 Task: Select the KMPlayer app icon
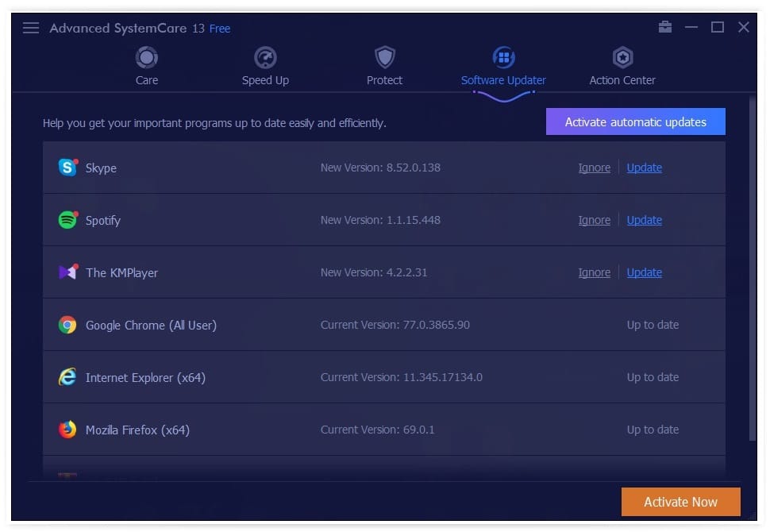coord(67,272)
